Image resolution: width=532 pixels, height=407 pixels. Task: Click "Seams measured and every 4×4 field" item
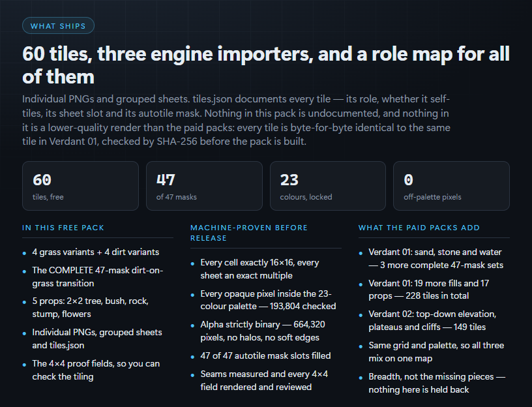(x=264, y=380)
